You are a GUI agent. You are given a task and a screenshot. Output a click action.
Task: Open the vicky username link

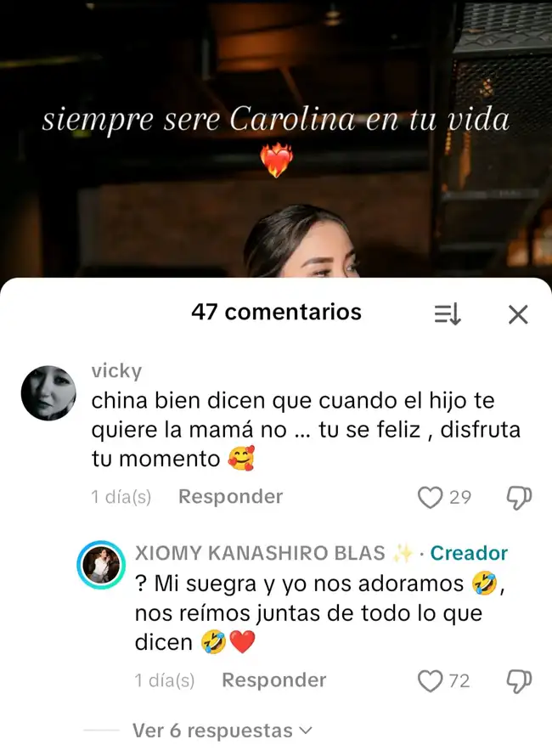(x=116, y=370)
